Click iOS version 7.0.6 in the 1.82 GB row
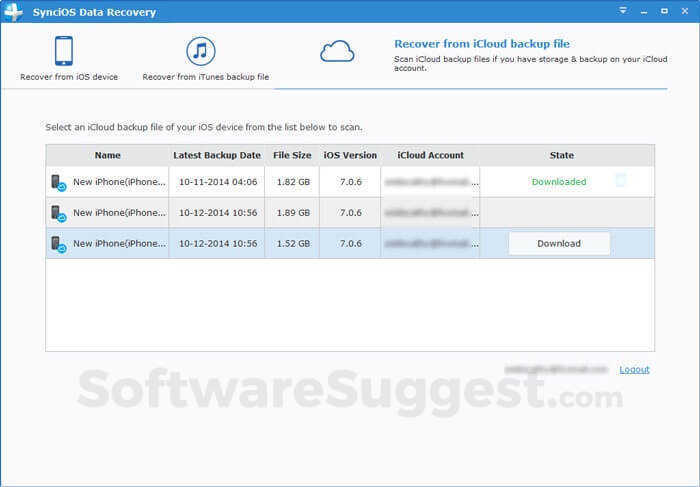 (x=350, y=182)
